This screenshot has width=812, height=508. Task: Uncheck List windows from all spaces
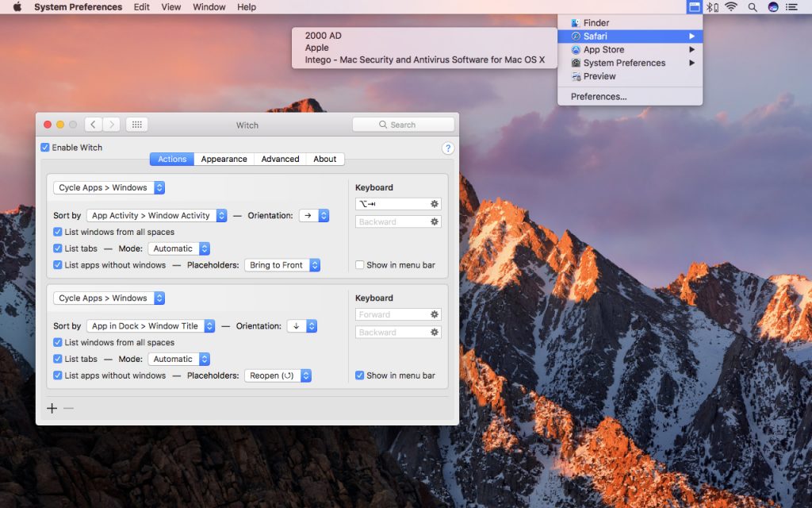tap(58, 232)
